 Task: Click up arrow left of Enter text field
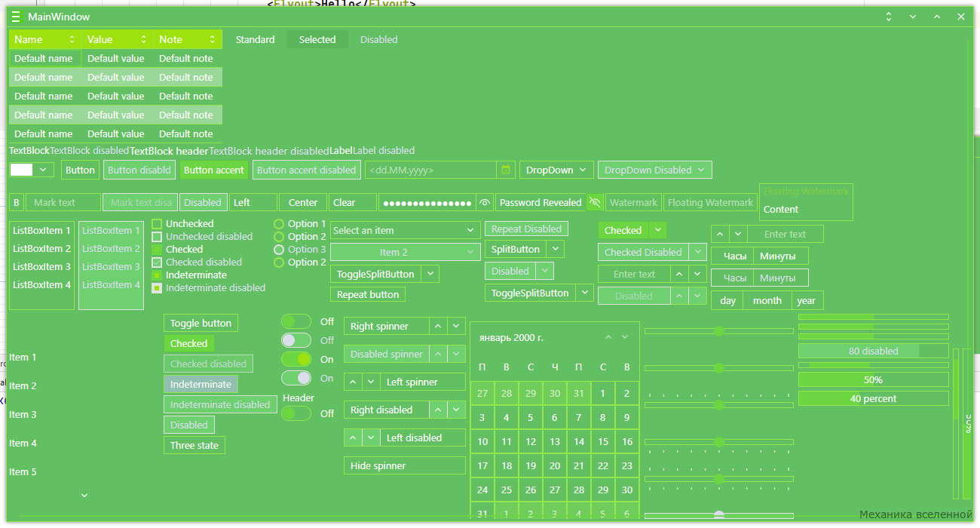pyautogui.click(x=720, y=234)
